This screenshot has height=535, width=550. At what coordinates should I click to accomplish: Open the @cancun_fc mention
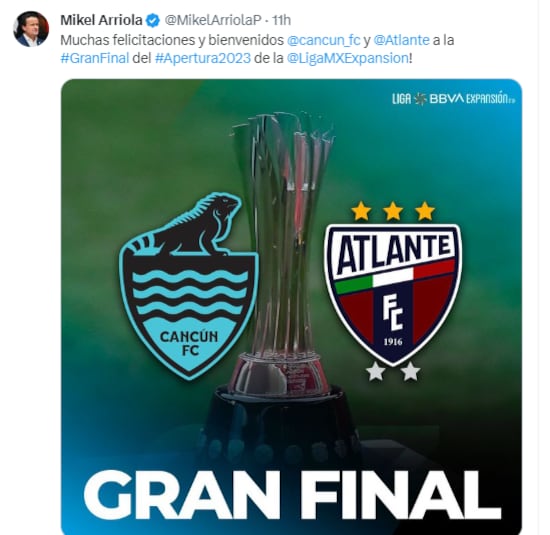click(323, 40)
